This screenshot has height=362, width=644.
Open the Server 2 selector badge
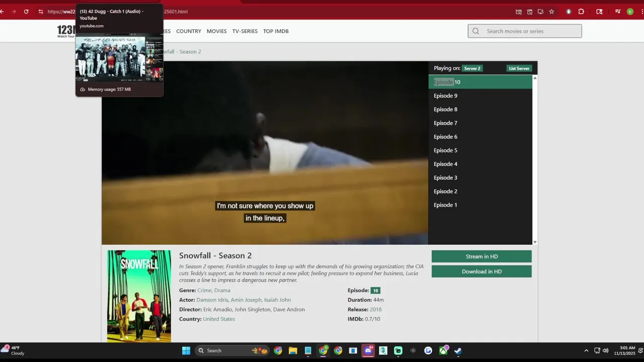point(472,68)
